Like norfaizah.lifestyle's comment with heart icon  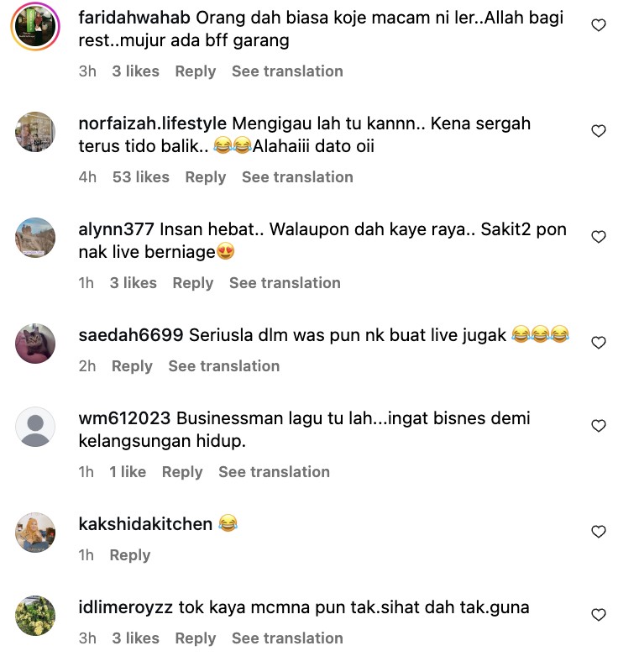click(x=599, y=131)
